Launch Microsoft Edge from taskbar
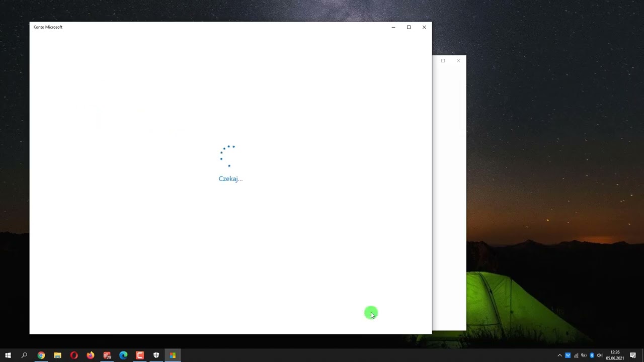644x362 pixels. [x=123, y=355]
